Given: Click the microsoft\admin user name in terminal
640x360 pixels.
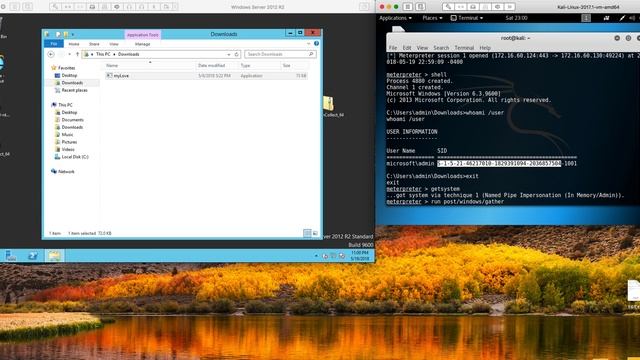Looking at the screenshot, I should coord(410,164).
